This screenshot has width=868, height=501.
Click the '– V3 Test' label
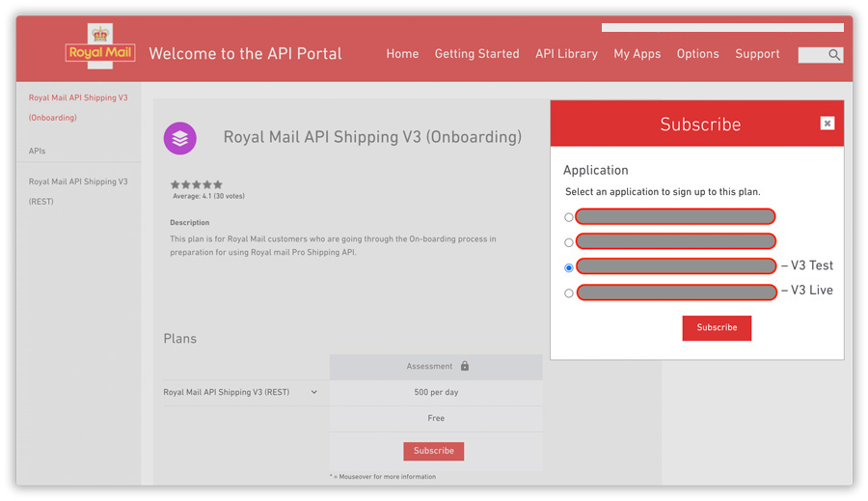click(807, 265)
